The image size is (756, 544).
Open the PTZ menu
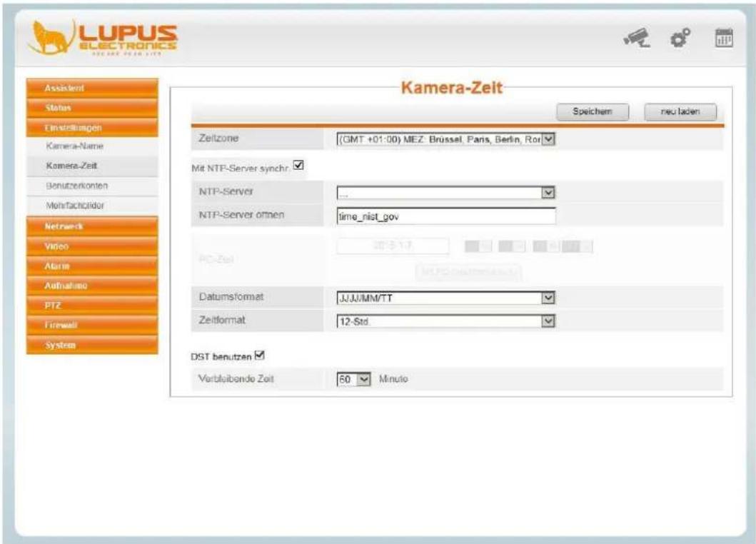coord(92,306)
